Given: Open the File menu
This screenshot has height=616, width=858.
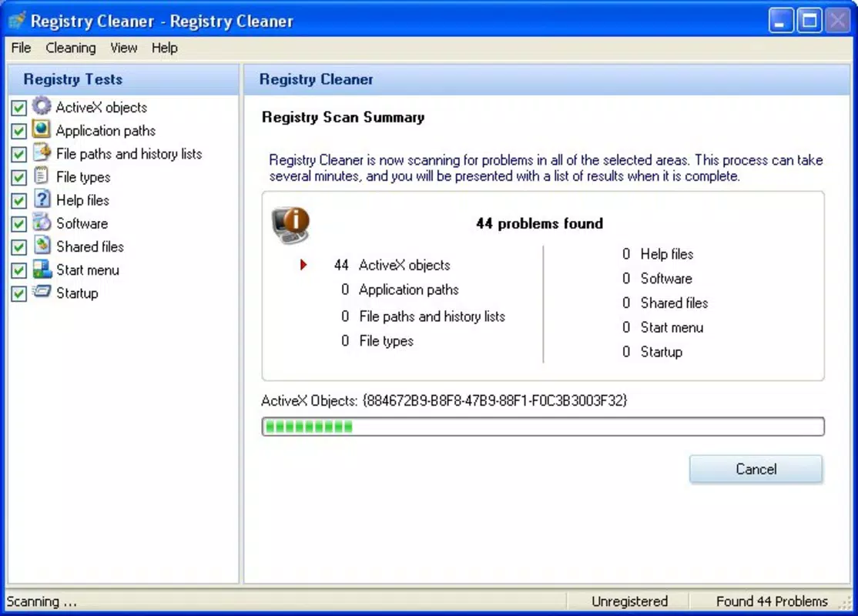Looking at the screenshot, I should coord(21,49).
